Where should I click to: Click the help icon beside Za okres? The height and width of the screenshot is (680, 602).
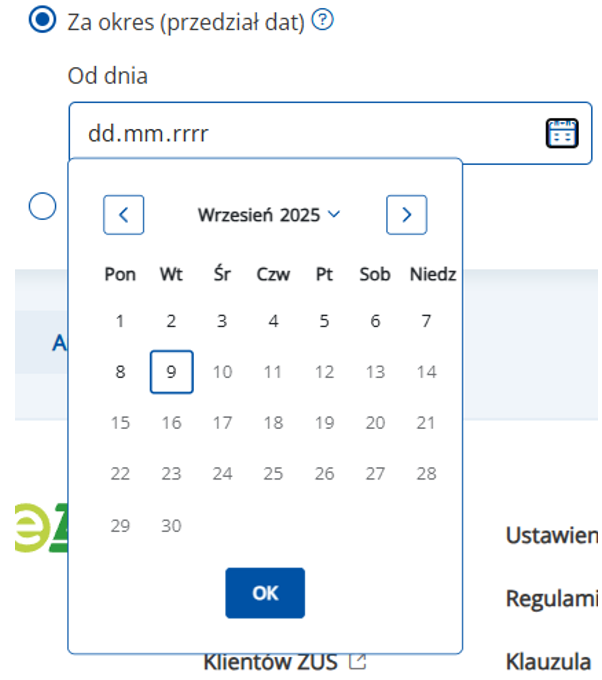point(322,20)
